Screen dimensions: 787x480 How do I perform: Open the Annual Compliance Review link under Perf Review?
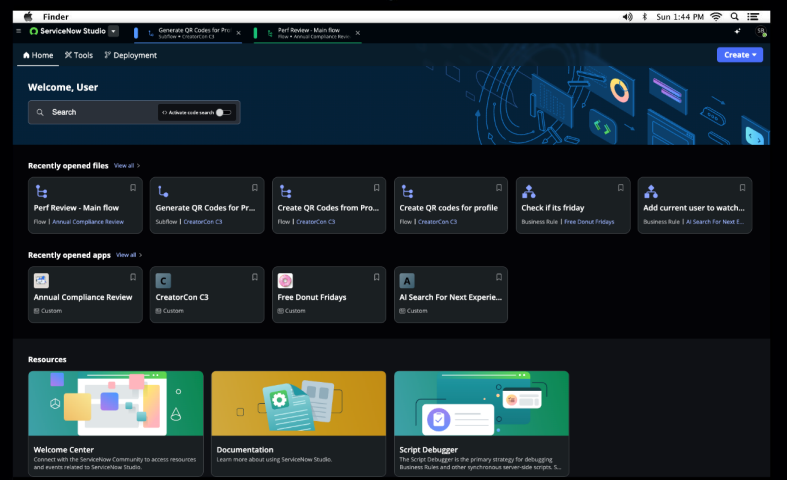88,221
